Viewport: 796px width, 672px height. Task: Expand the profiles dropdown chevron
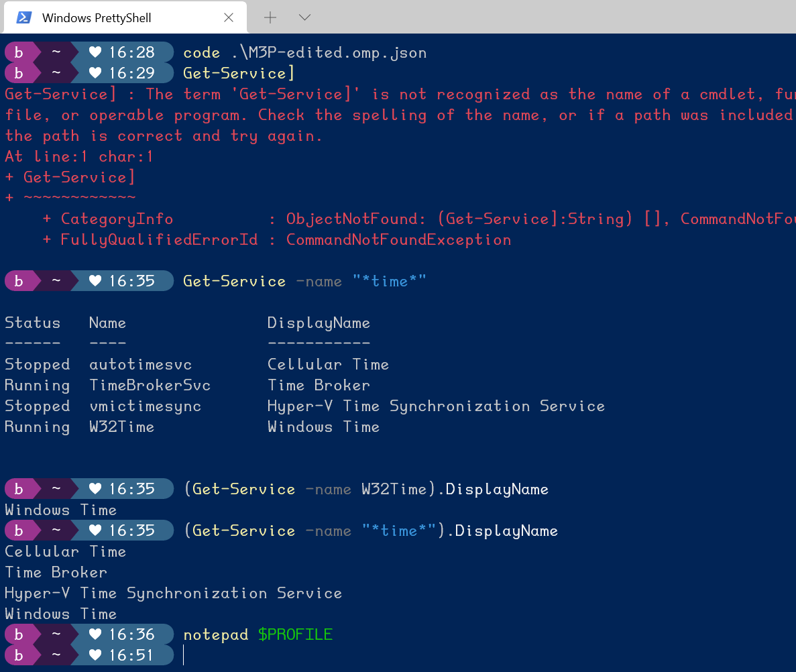point(304,17)
